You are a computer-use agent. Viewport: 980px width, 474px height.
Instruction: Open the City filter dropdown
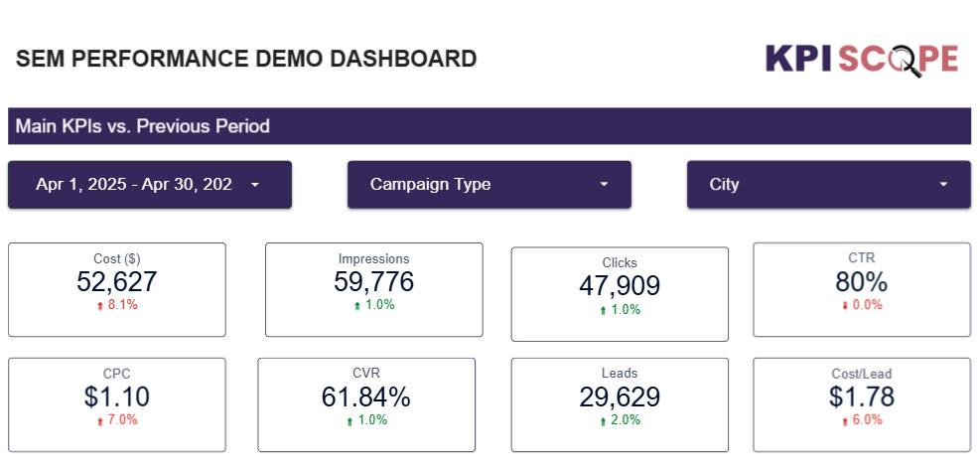point(828,185)
